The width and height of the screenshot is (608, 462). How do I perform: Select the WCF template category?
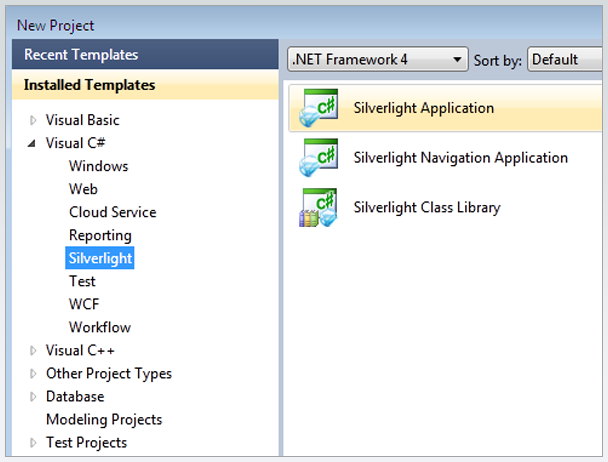coord(84,304)
